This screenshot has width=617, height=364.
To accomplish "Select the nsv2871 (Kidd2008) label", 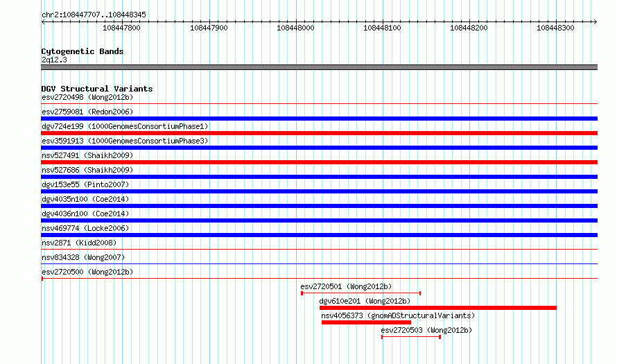I will point(79,243).
